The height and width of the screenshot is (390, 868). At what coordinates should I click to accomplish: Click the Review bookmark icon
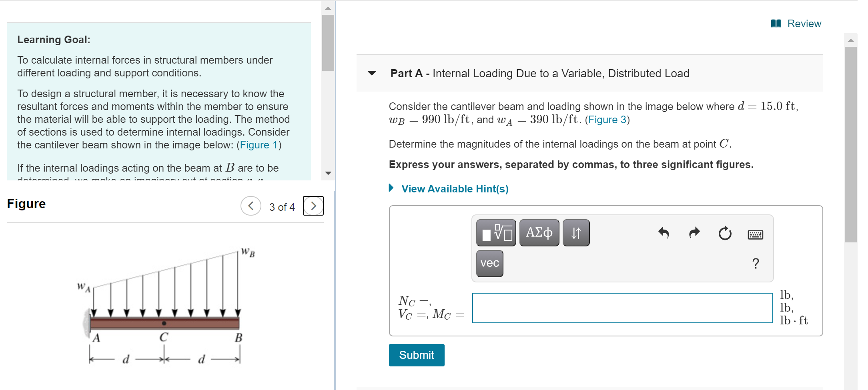pos(776,23)
